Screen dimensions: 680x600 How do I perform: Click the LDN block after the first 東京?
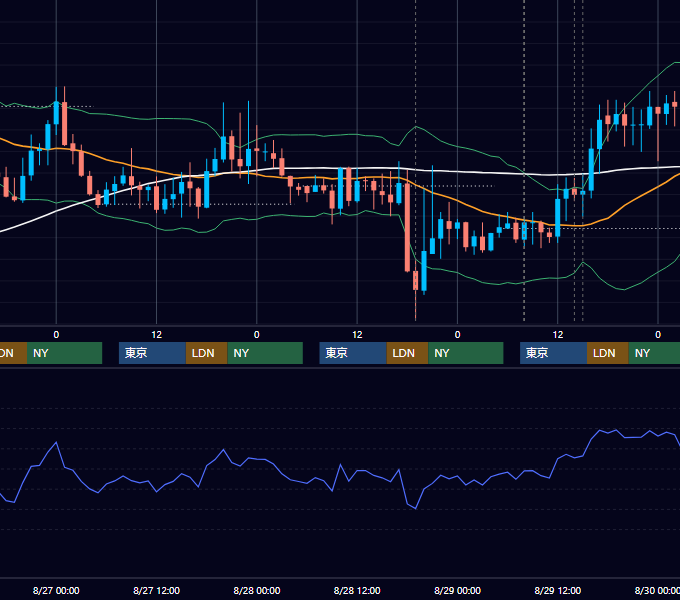coord(206,353)
